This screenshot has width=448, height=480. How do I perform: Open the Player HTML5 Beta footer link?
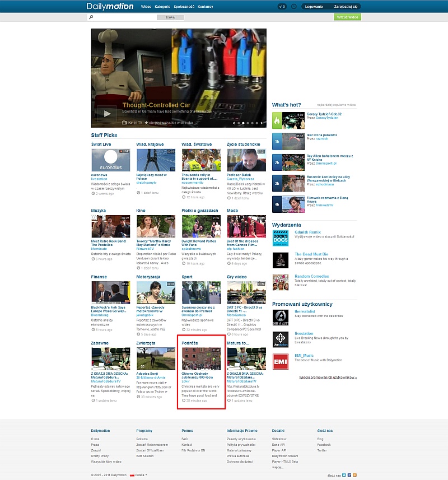pos(285,462)
